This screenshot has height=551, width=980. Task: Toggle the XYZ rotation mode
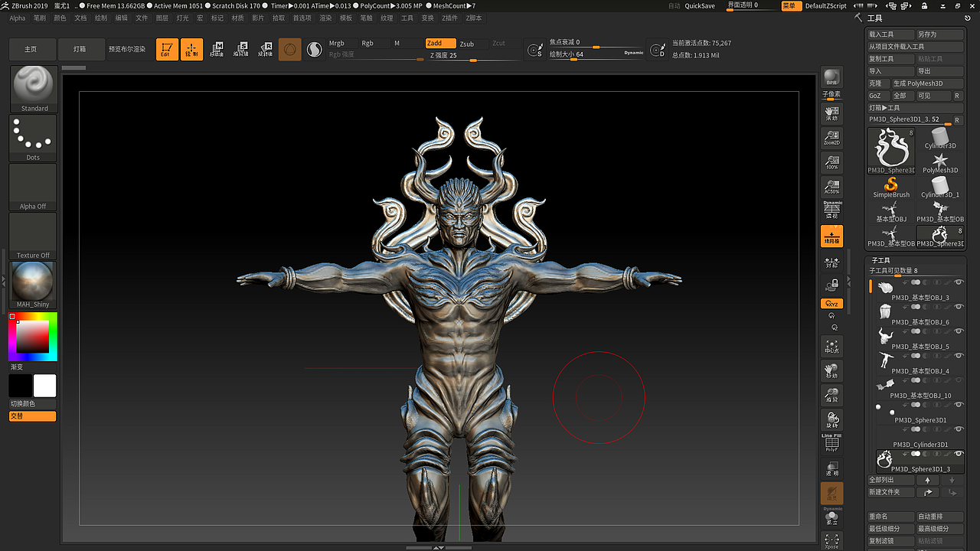831,304
